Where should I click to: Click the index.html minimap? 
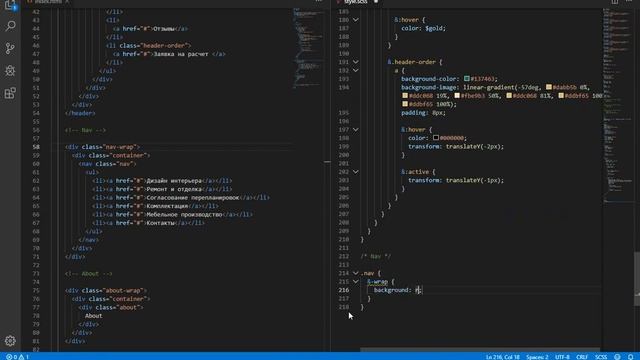pyautogui.click(x=309, y=48)
